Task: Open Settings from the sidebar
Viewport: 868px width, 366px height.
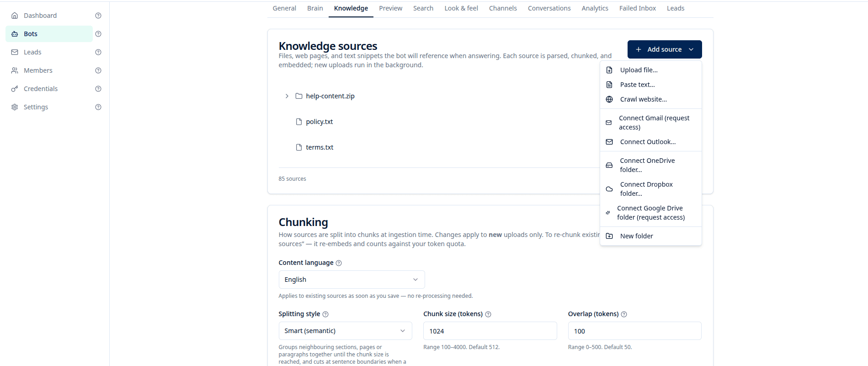Action: (x=49, y=107)
